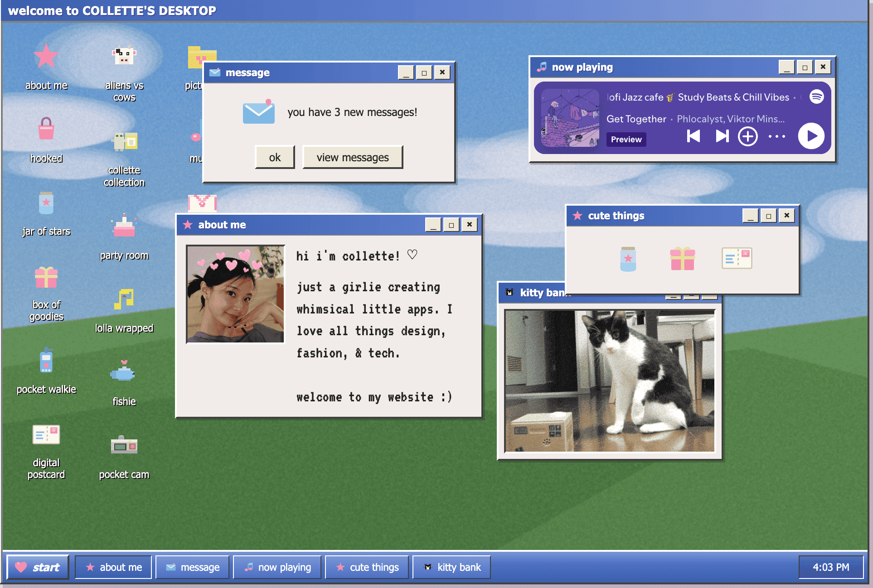Maximize the about me window
This screenshot has height=588, width=873.
[451, 225]
